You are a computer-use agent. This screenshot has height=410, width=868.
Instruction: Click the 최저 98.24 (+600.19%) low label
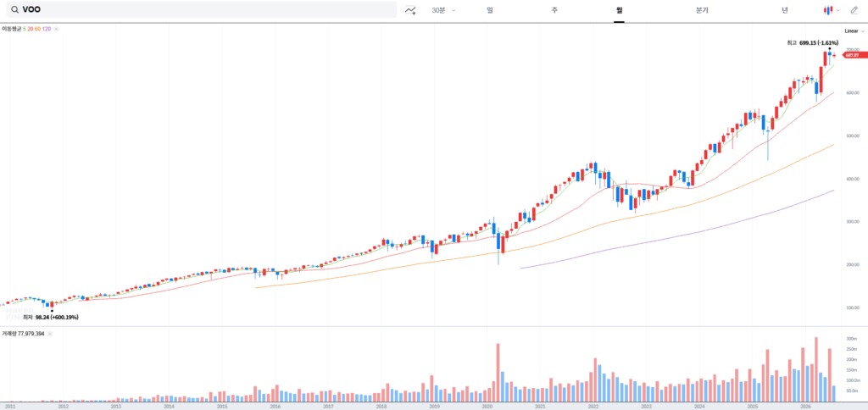[50, 318]
